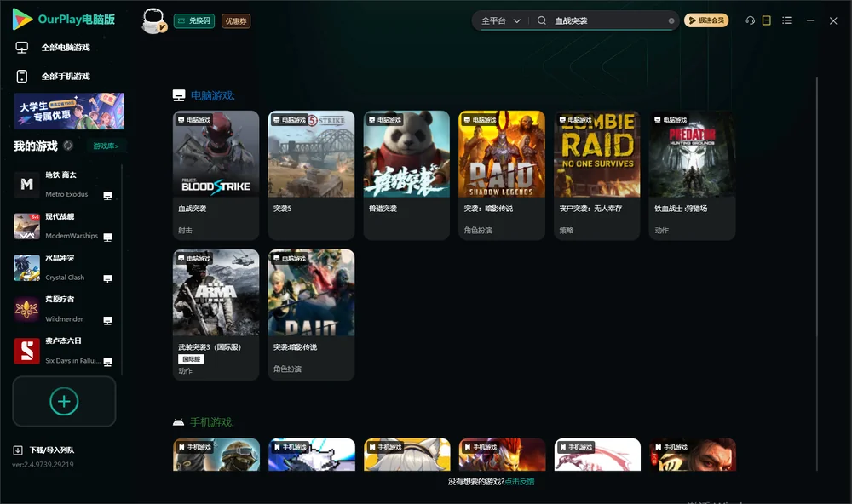Click the Metro Exodus game icon

click(x=26, y=185)
